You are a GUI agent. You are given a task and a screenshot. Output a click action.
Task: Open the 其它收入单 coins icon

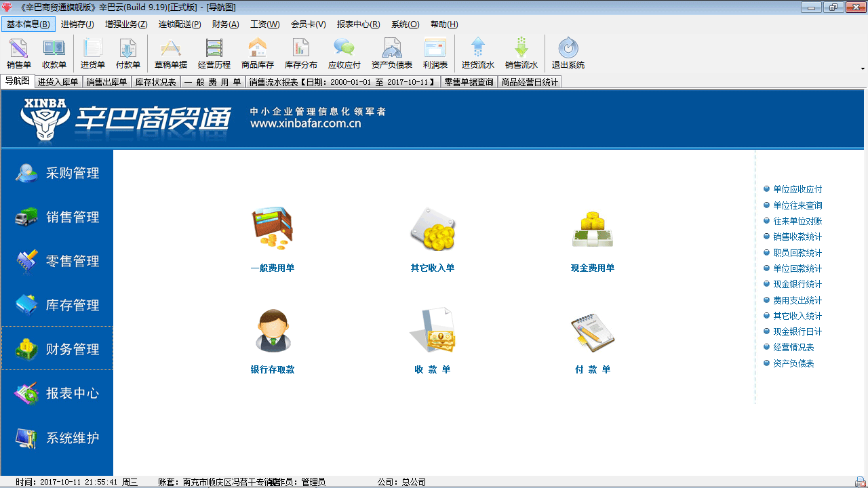433,229
